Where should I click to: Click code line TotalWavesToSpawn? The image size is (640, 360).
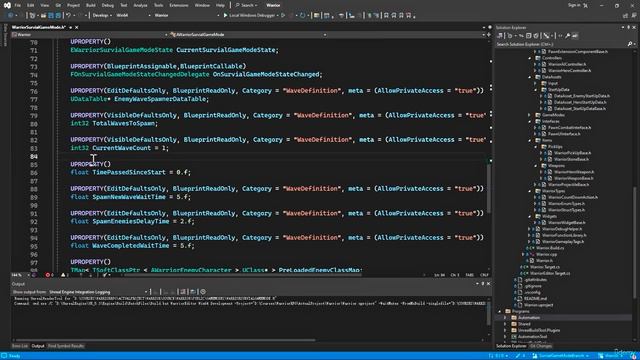click(x=114, y=123)
